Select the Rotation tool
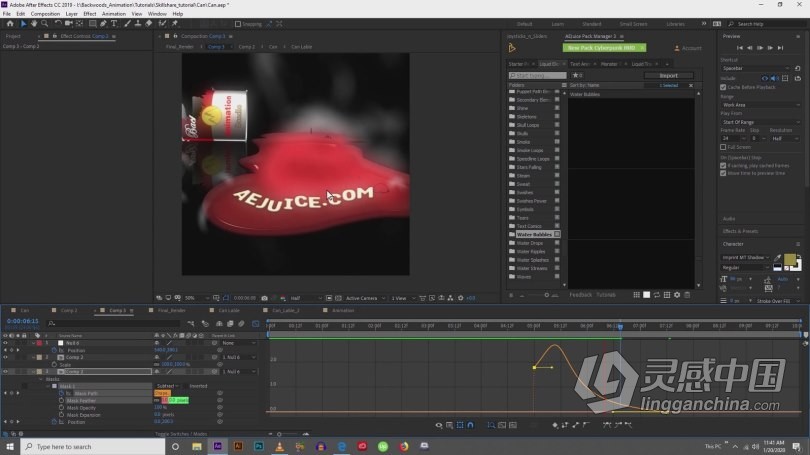Image resolution: width=810 pixels, height=455 pixels. [x=57, y=24]
